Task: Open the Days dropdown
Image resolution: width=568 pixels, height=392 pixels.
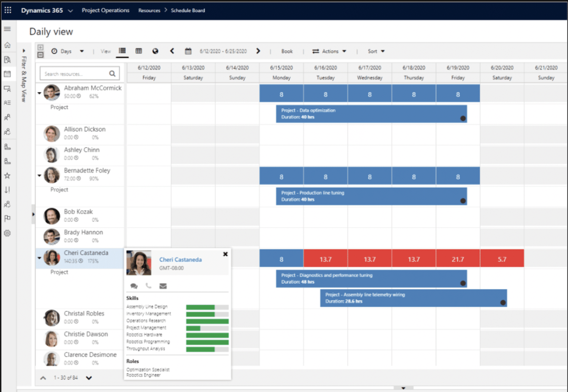Action: 68,51
